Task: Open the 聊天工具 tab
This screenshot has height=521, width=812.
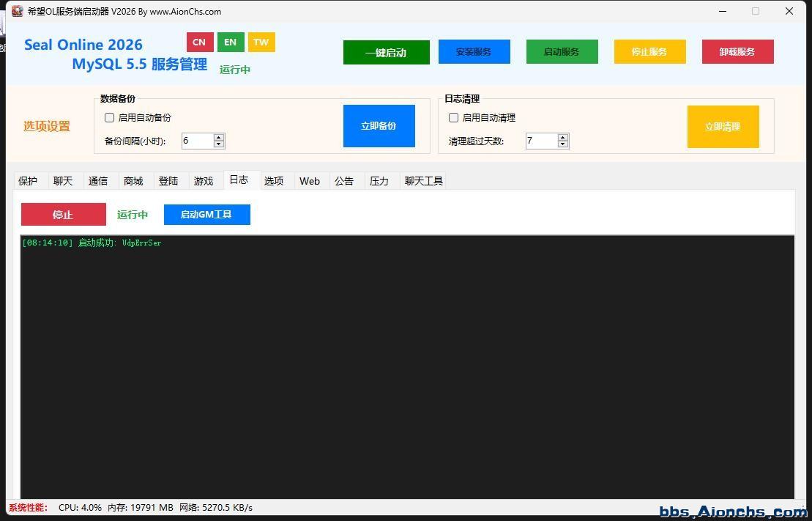Action: tap(424, 181)
